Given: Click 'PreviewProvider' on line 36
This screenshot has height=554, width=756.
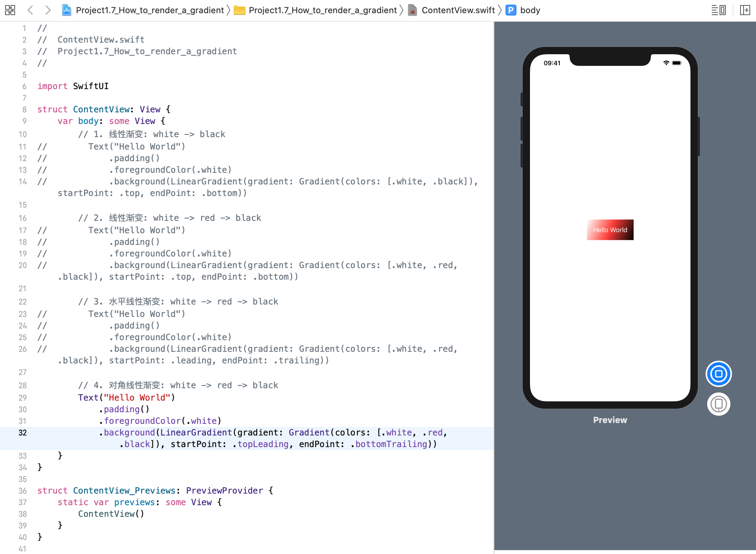Looking at the screenshot, I should tap(224, 490).
